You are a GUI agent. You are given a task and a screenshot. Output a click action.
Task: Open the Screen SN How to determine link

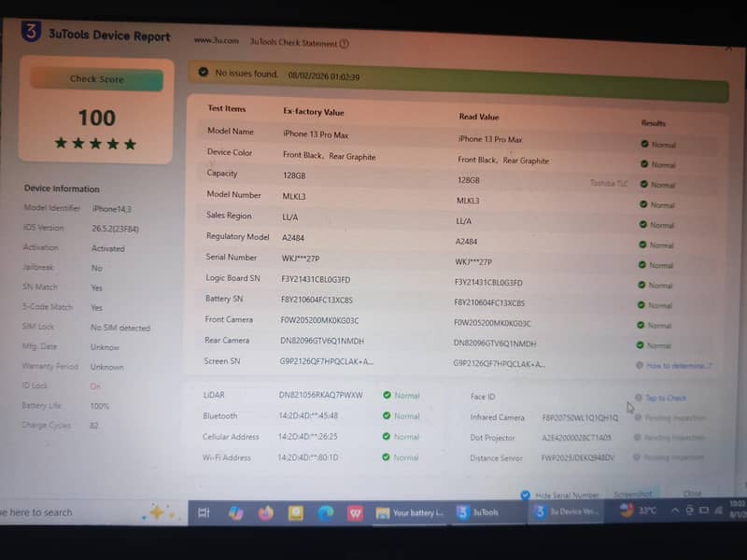[x=679, y=366]
